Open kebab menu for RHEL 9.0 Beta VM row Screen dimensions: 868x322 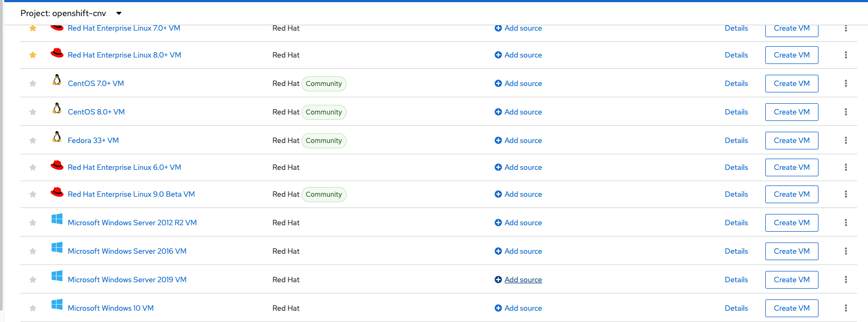click(846, 194)
